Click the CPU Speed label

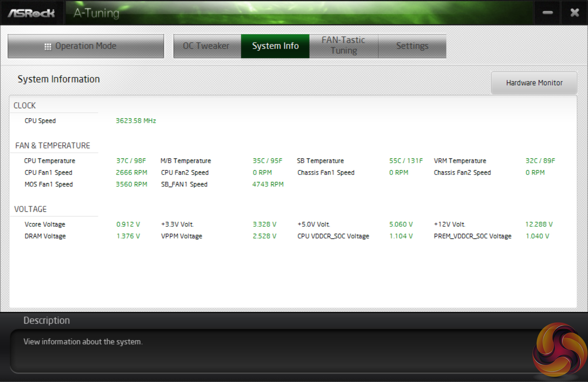[40, 121]
